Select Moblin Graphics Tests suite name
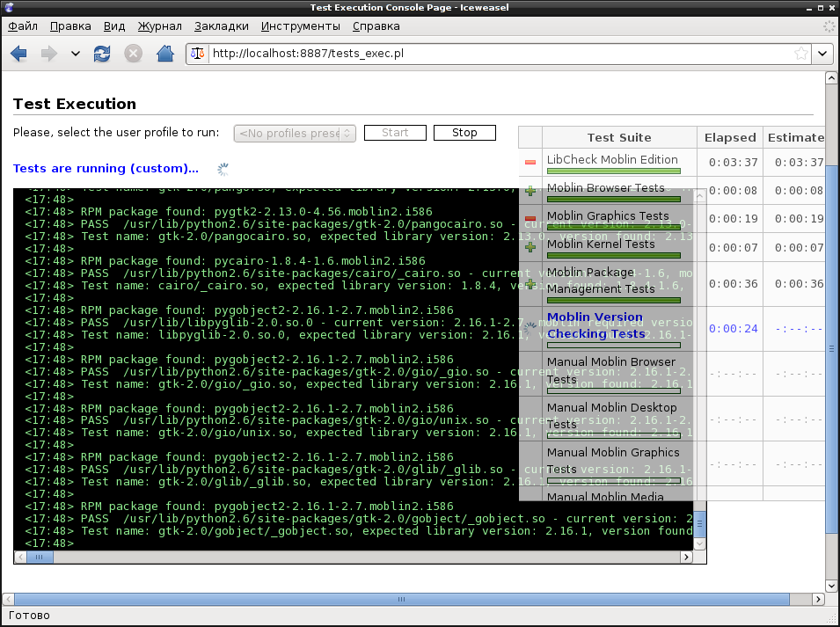840x627 pixels. [x=608, y=215]
